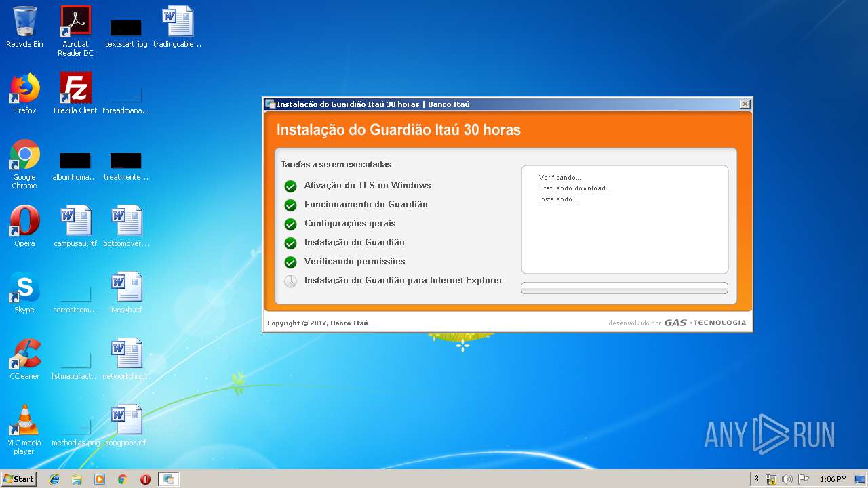Open Opera from the taskbar
Image resolution: width=868 pixels, height=488 pixels.
pos(145,479)
